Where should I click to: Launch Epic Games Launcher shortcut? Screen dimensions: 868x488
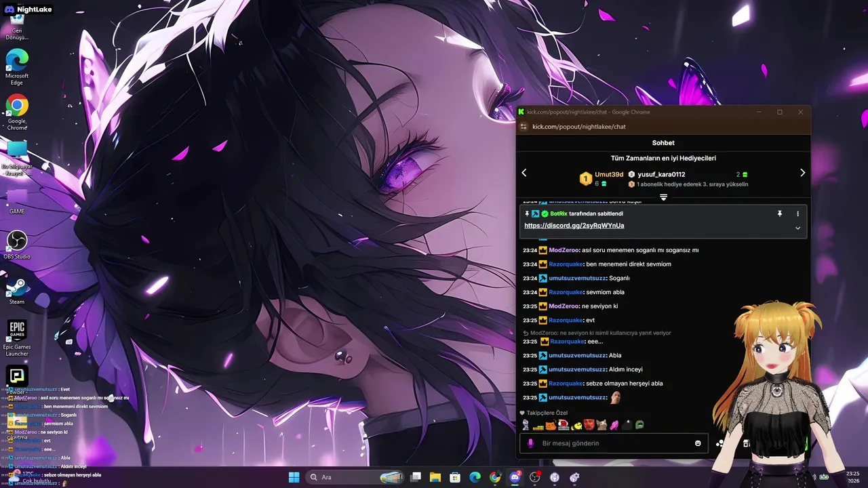(17, 338)
